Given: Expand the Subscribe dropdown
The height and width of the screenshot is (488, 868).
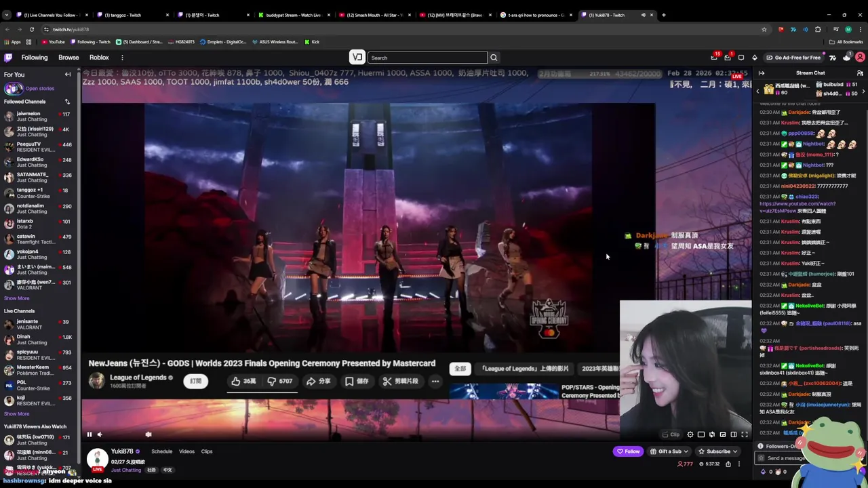Looking at the screenshot, I should tap(719, 451).
